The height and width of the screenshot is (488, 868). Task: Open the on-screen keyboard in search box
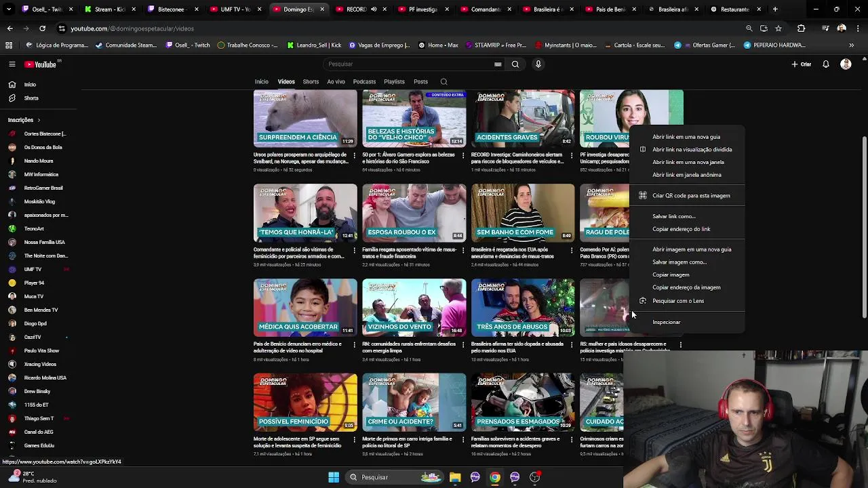pos(498,64)
